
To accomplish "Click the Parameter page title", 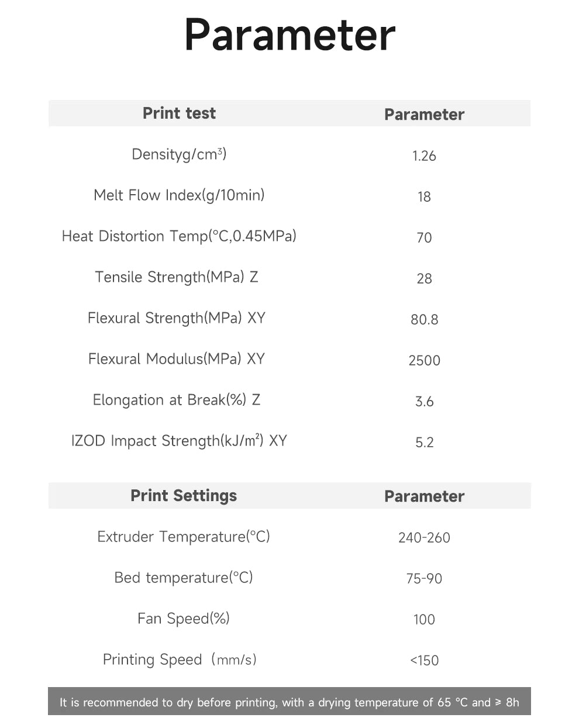I will (289, 35).
